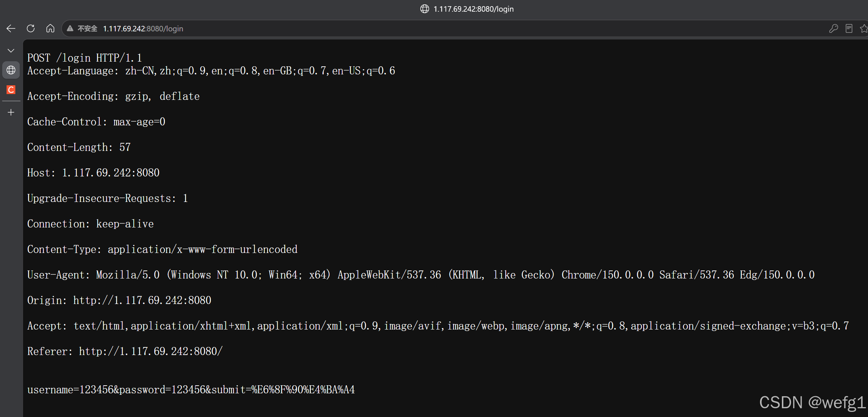
Task: Switch to the orange C sidebar tab
Action: (x=11, y=90)
